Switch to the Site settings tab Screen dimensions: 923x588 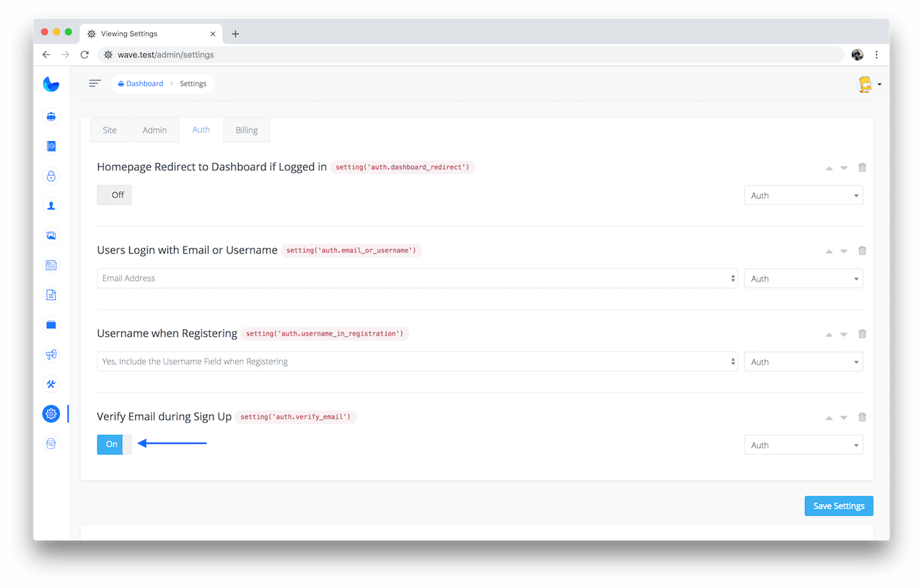coord(109,130)
